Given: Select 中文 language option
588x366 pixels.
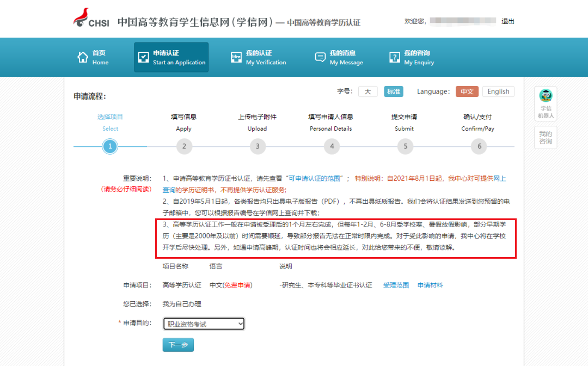Looking at the screenshot, I should 467,91.
